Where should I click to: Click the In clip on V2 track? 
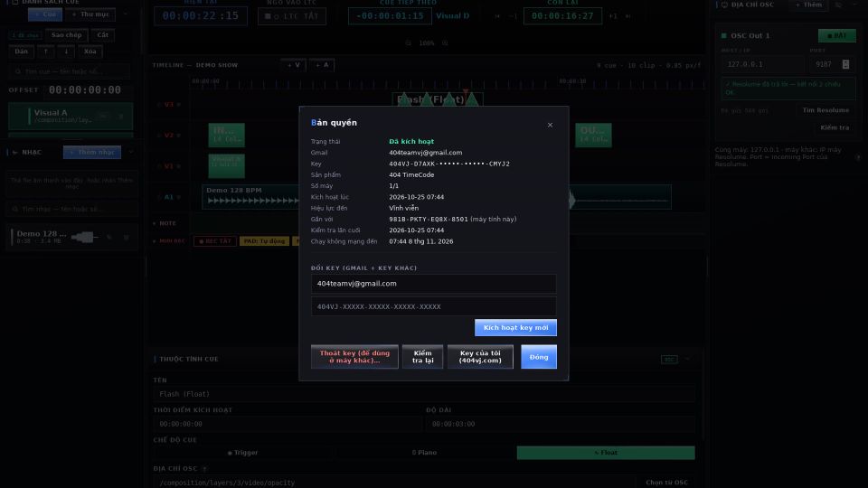pos(226,135)
